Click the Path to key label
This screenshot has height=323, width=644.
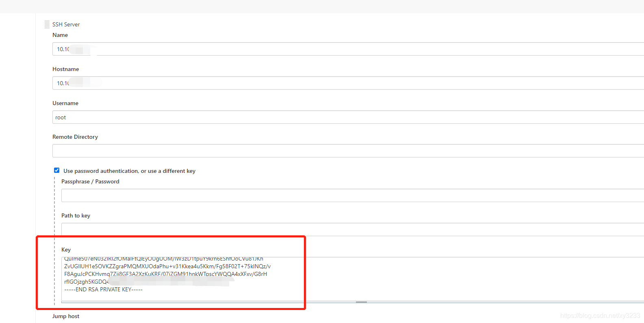click(76, 215)
